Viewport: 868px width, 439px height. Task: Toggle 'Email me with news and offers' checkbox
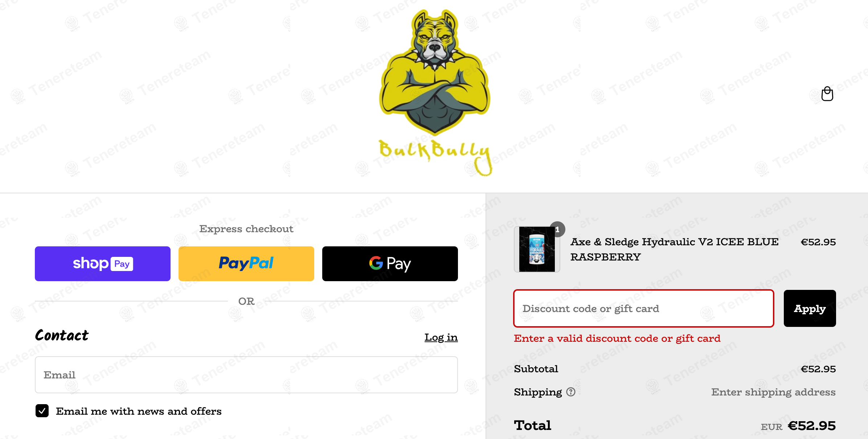[x=42, y=411]
